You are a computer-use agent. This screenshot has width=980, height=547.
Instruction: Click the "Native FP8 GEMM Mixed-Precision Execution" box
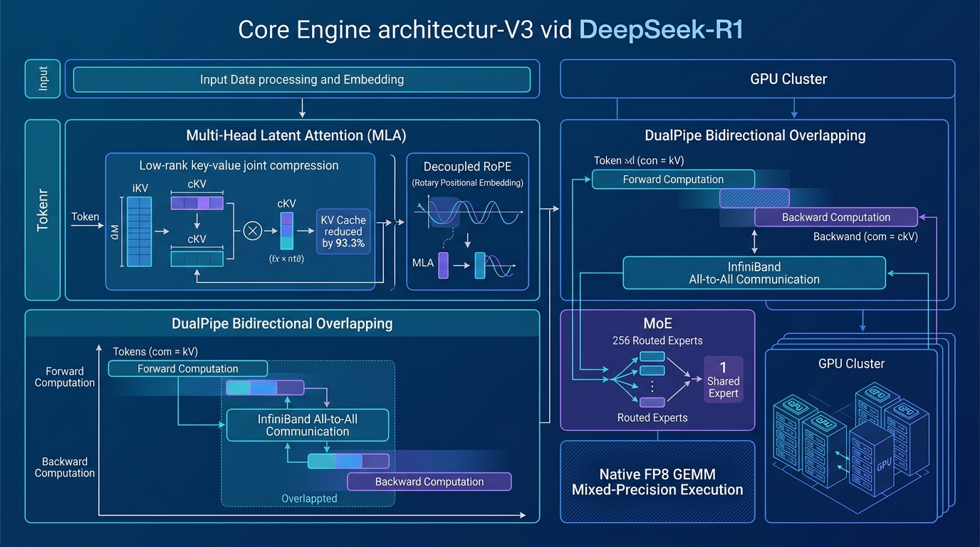pos(657,481)
